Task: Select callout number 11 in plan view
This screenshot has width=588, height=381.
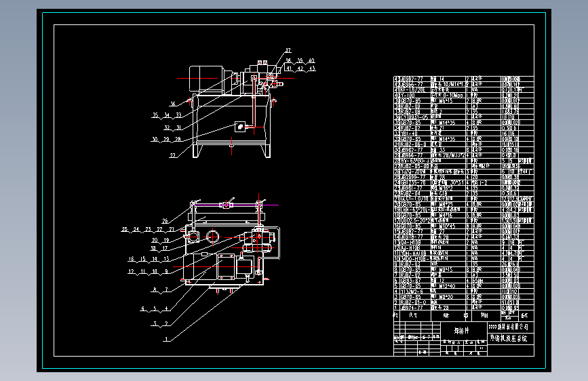Action: pos(143,271)
